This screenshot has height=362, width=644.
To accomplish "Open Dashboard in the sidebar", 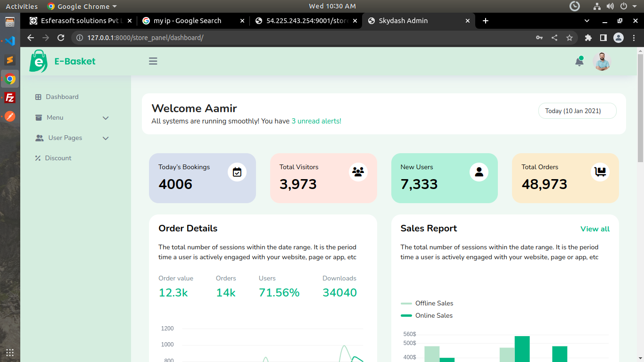I will [x=62, y=97].
